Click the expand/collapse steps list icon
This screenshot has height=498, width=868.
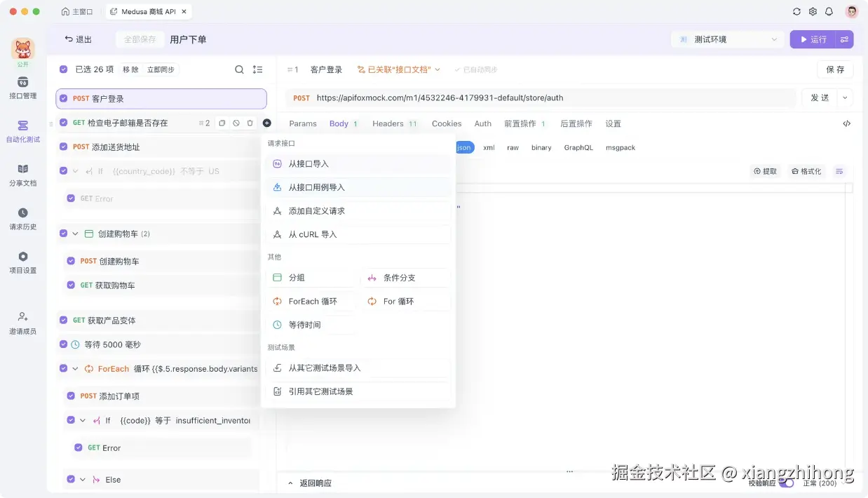pos(257,69)
